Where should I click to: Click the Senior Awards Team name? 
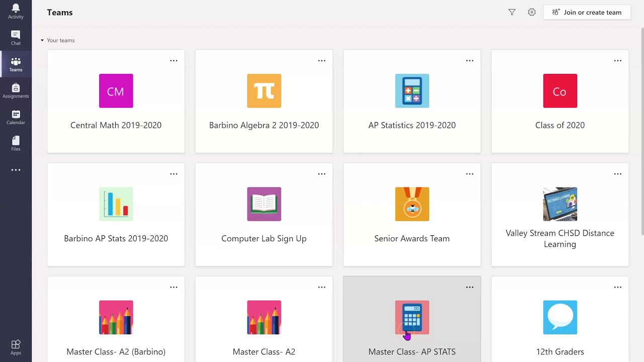(x=412, y=238)
